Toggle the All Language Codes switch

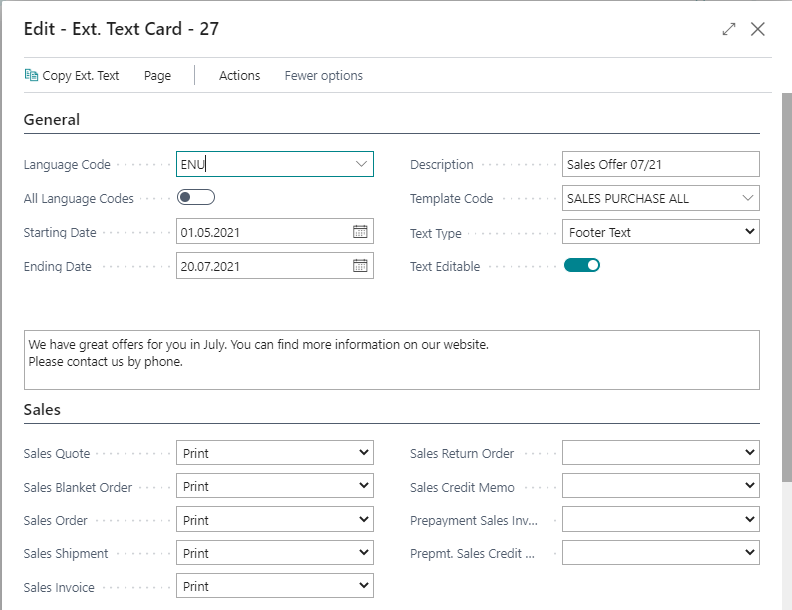196,197
